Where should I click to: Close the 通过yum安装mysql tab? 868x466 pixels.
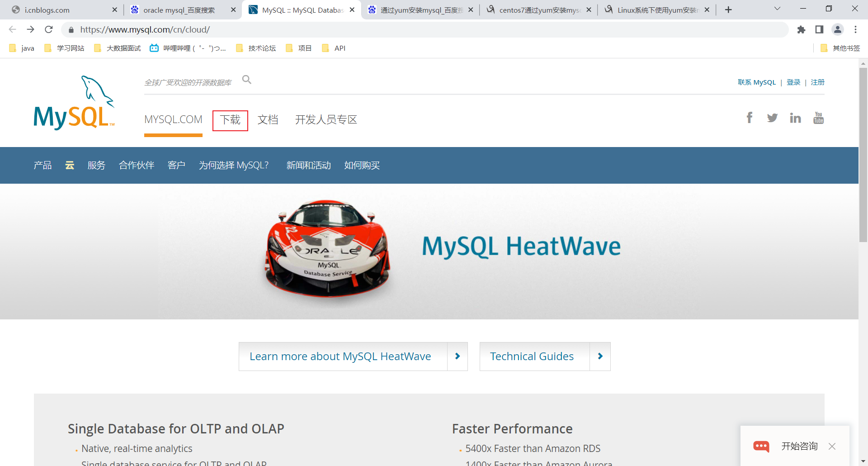(471, 10)
